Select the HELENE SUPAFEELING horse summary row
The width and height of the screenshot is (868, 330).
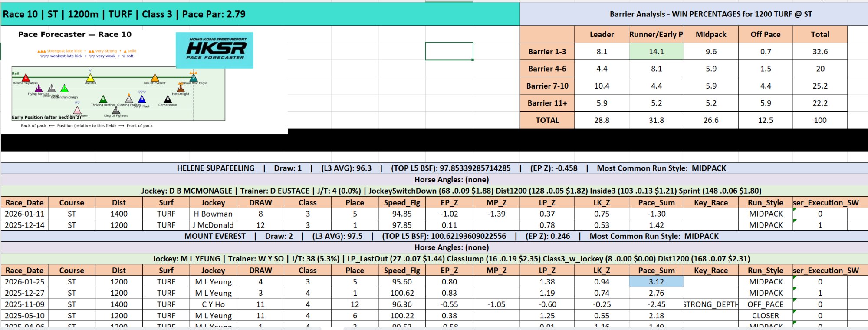tap(434, 168)
